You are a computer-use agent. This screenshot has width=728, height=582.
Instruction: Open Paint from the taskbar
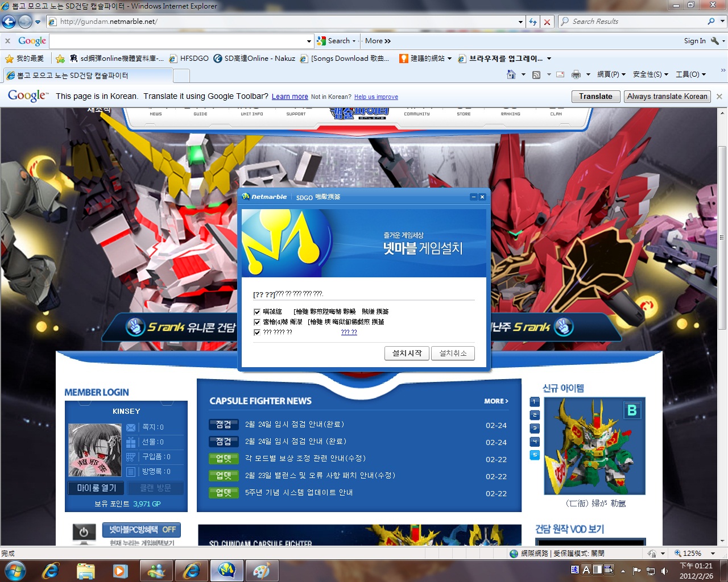tap(262, 571)
